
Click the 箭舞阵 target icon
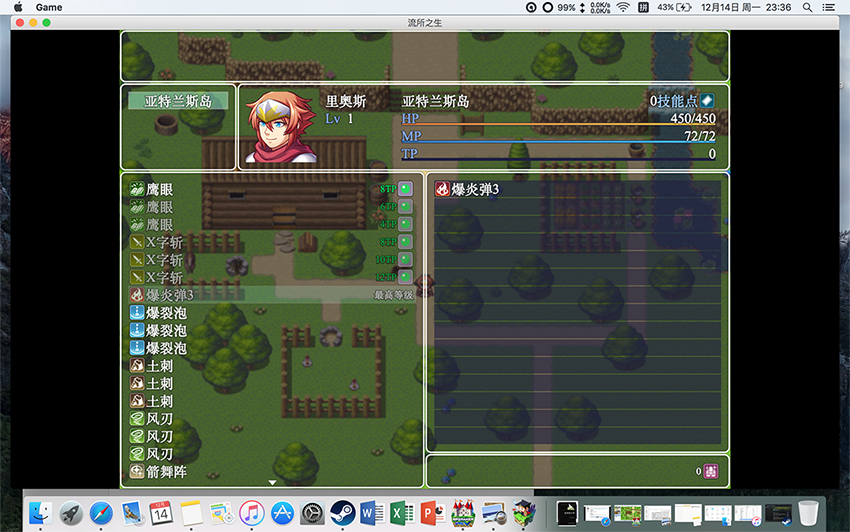pyautogui.click(x=137, y=471)
